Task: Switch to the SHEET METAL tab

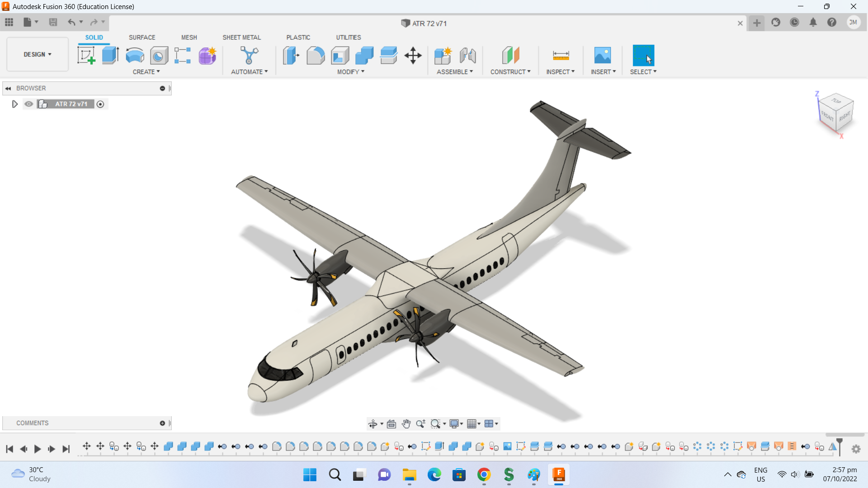Action: coord(241,38)
